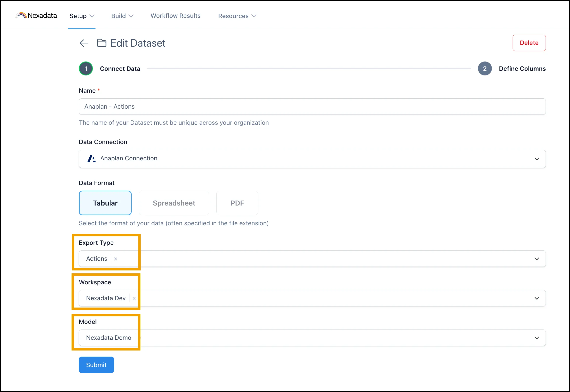Submit the dataset form
The width and height of the screenshot is (570, 392).
pos(96,365)
